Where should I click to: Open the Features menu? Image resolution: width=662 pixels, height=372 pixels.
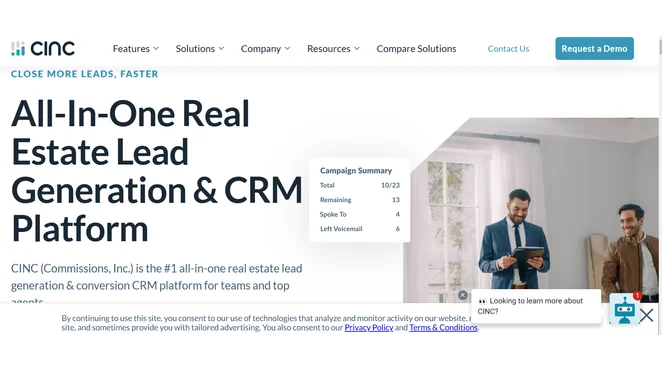click(x=131, y=49)
